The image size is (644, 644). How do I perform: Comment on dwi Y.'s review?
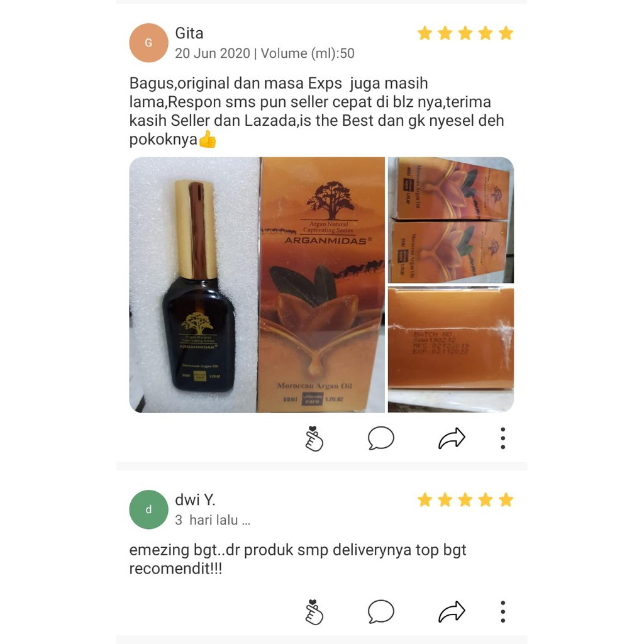(x=380, y=611)
